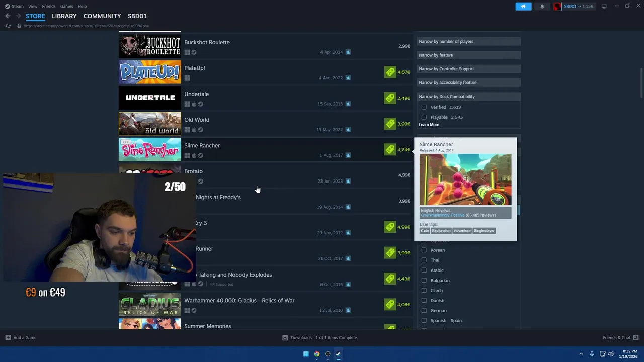Click the review icon beside Slime Rancher date

pyautogui.click(x=348, y=155)
